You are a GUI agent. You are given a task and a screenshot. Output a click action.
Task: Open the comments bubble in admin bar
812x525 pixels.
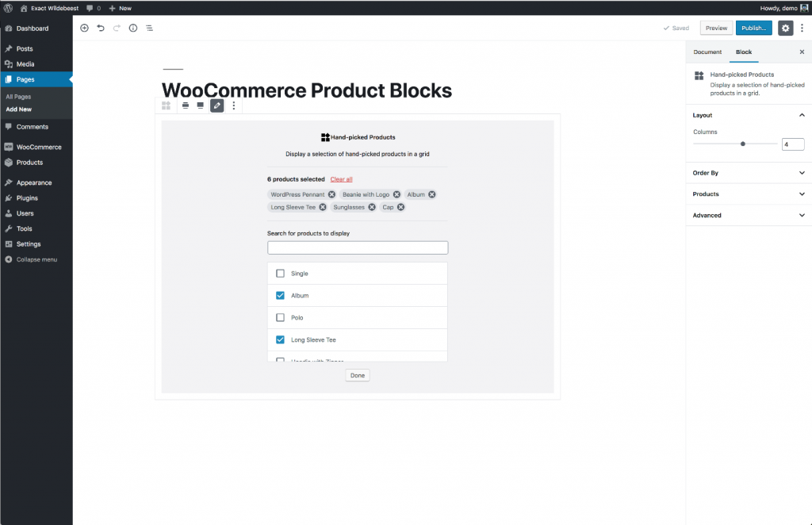pyautogui.click(x=94, y=8)
